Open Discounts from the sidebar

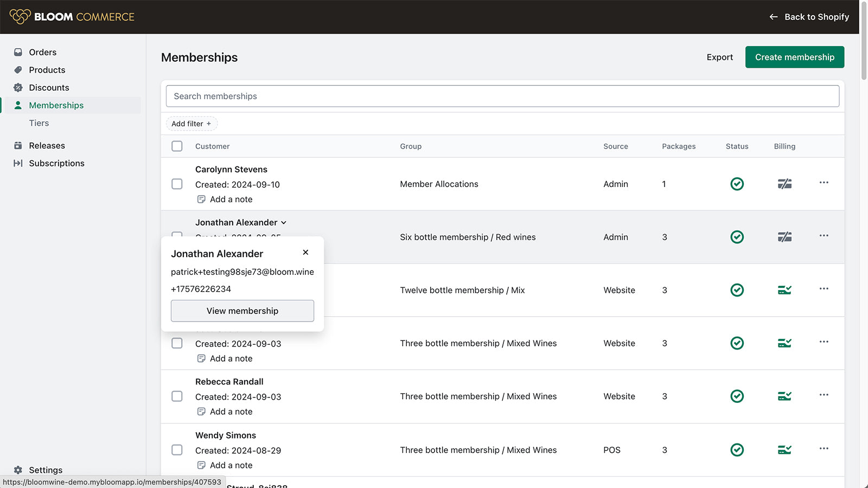[x=49, y=87]
